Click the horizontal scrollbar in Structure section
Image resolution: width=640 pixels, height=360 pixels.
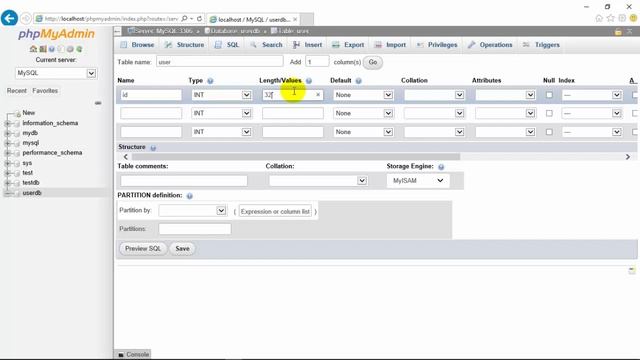(296, 157)
